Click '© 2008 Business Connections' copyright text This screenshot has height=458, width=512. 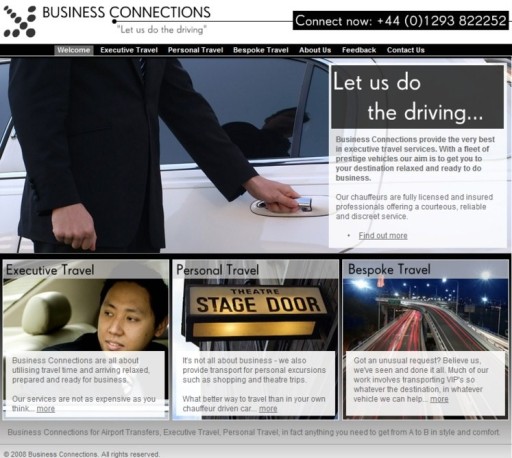tap(82, 454)
